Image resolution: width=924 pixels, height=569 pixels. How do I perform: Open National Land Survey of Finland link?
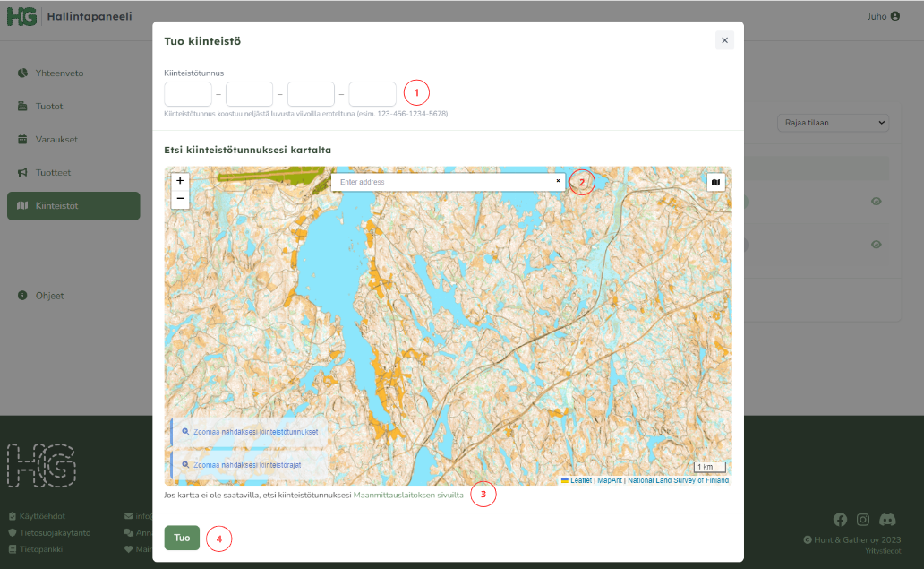(679, 480)
